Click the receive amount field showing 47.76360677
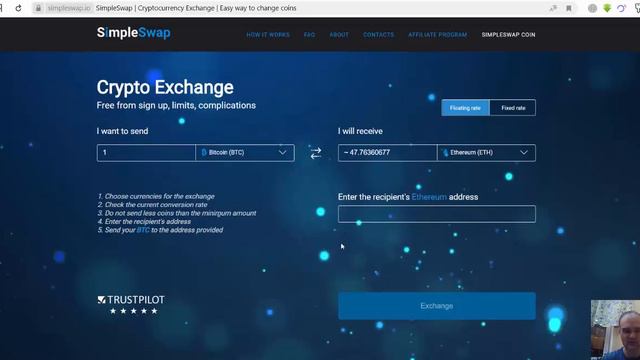The width and height of the screenshot is (640, 360). 387,153
